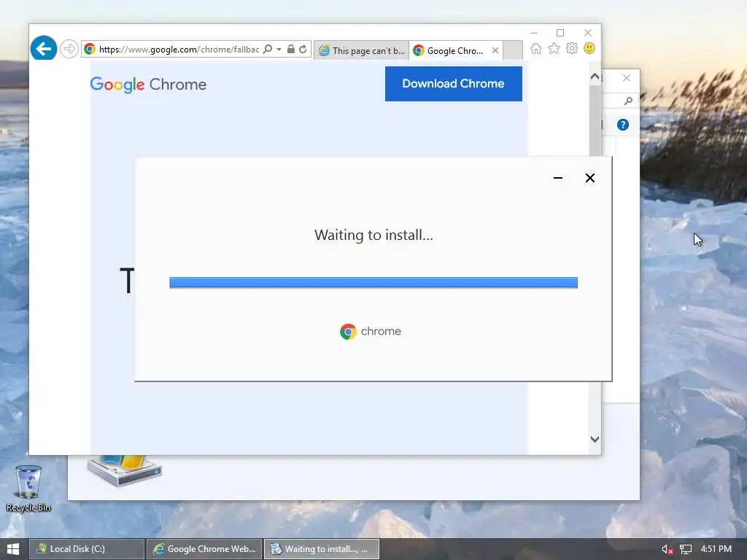Click the forward arrow in Internet Explorer
747x560 pixels.
click(69, 49)
